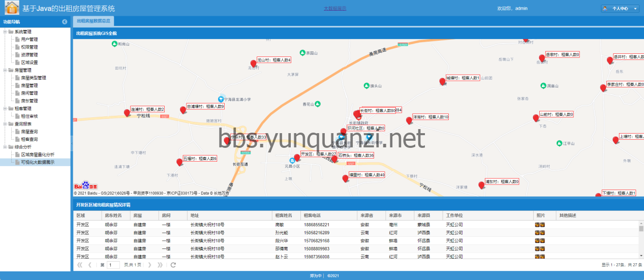Click the page number input field
This screenshot has width=644, height=280.
pyautogui.click(x=113, y=265)
